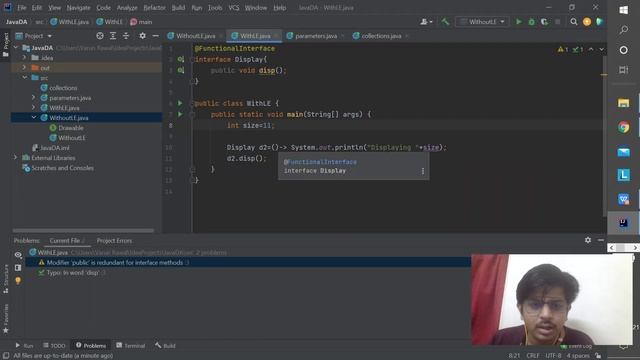Click the lightbulb quick-fix icon in Problems panel
The height and width of the screenshot is (360, 640).
(x=18, y=280)
